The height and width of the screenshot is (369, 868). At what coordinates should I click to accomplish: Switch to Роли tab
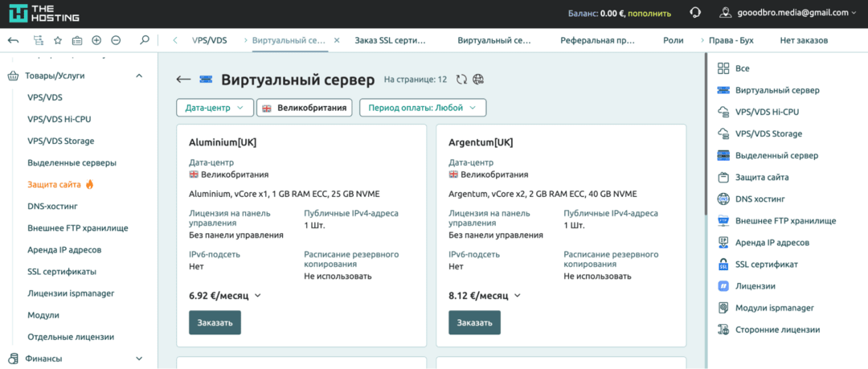pyautogui.click(x=674, y=40)
